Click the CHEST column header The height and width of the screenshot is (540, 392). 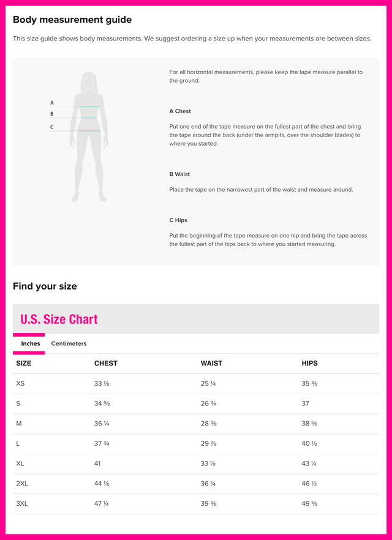(105, 363)
